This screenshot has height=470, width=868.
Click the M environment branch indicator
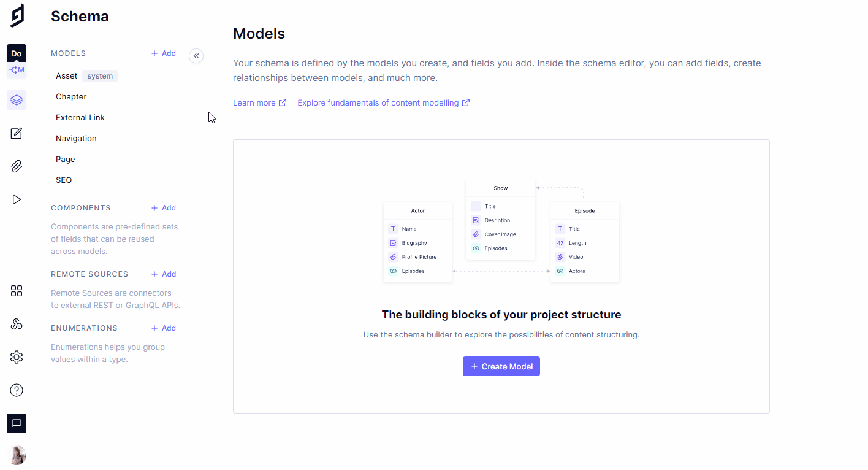point(16,71)
